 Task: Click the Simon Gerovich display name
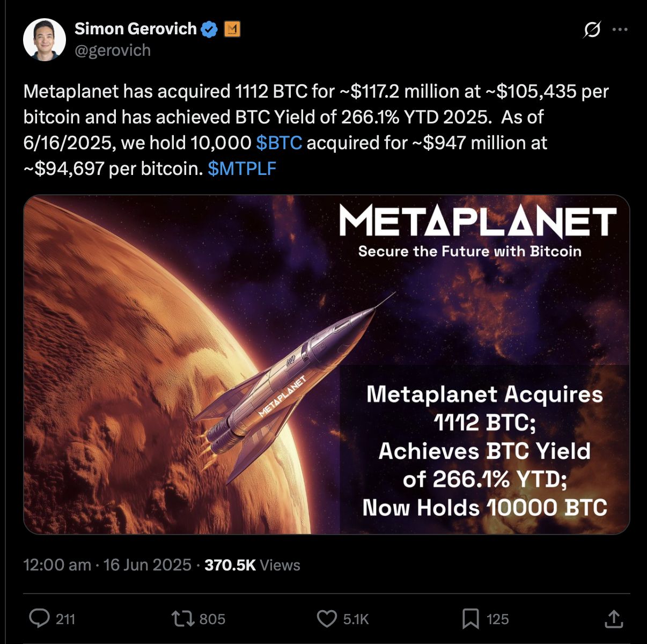(x=135, y=28)
